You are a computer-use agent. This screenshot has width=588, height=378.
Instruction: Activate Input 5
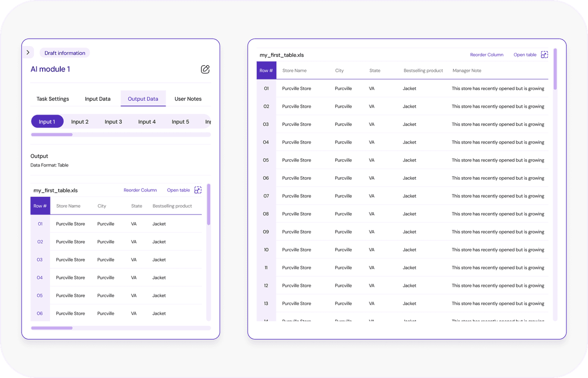tap(180, 121)
